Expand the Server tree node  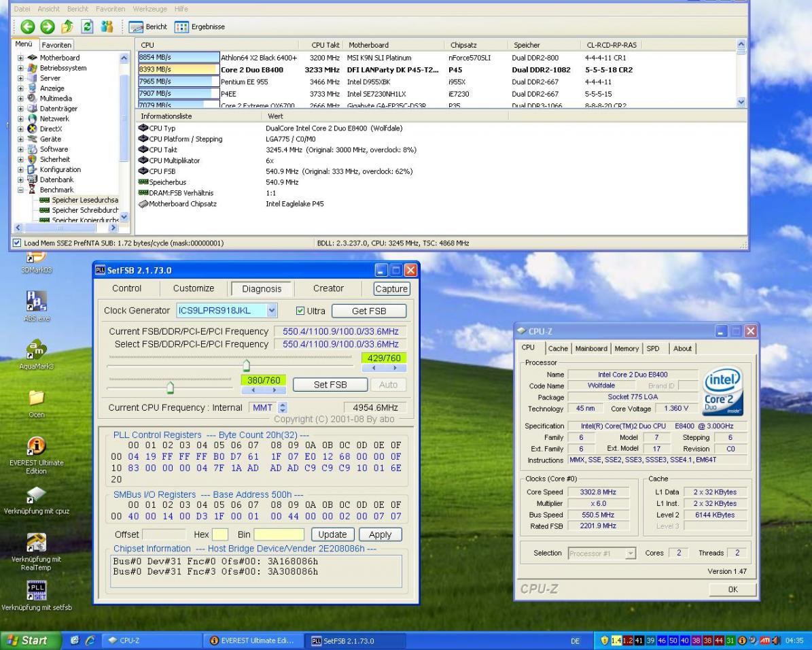pos(20,78)
